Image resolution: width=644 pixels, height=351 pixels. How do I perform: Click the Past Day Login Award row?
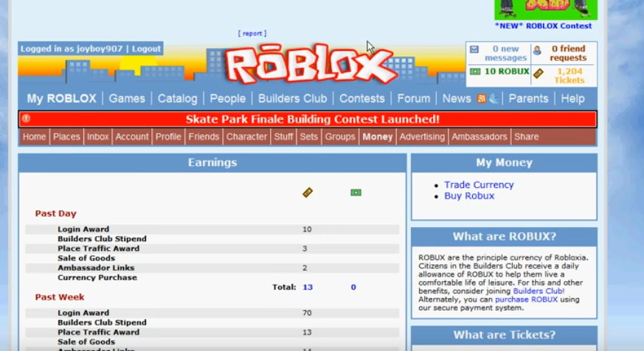click(212, 229)
